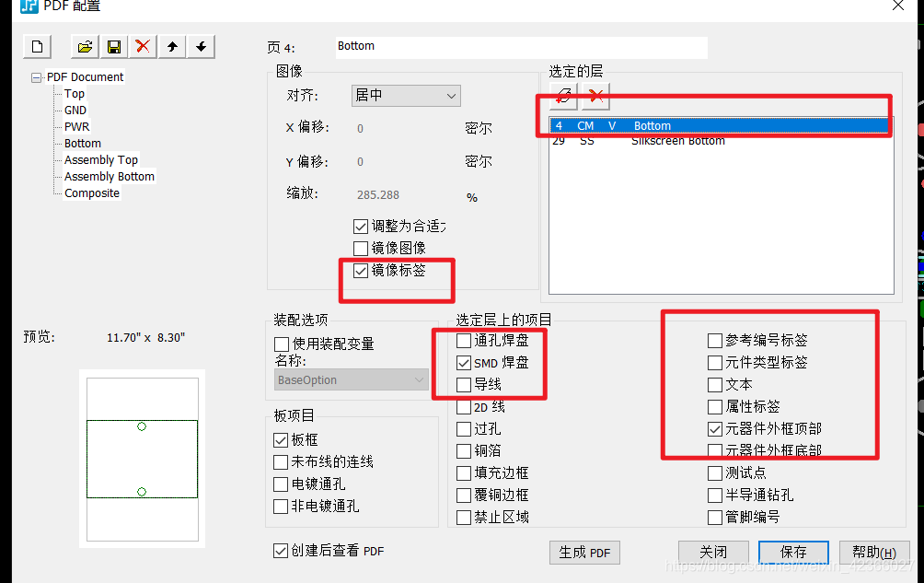Enable the 覆铜边框 checkbox
The image size is (924, 583).
pos(465,496)
